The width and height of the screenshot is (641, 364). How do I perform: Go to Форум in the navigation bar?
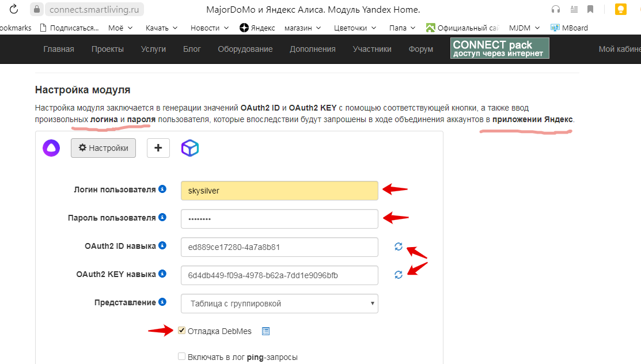tap(420, 49)
